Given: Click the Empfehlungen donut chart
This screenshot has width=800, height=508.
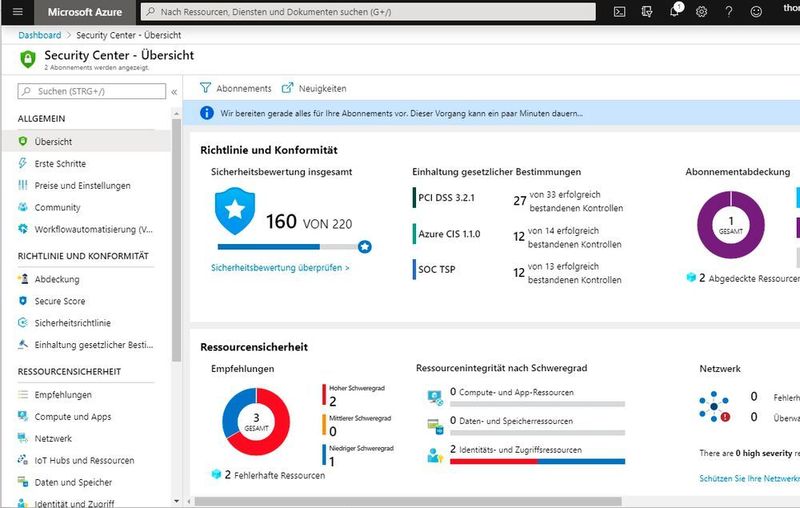Looking at the screenshot, I should (x=256, y=421).
